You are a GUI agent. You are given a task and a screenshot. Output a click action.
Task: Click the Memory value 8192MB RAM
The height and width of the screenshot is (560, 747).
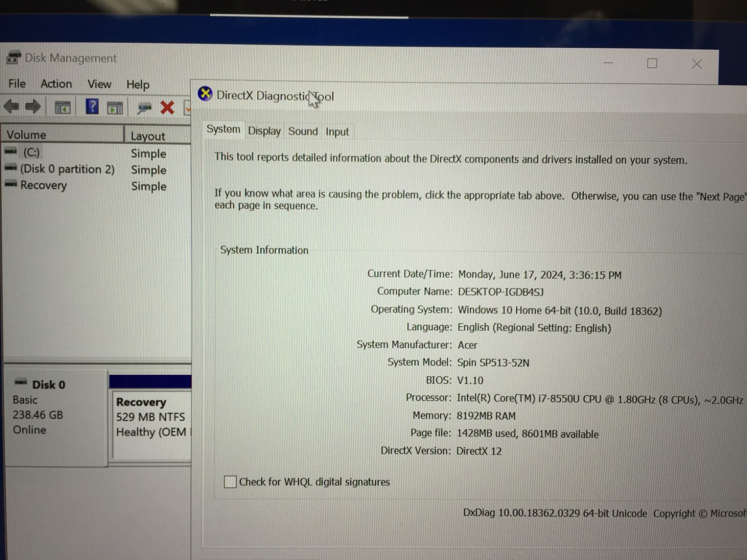[x=486, y=416]
